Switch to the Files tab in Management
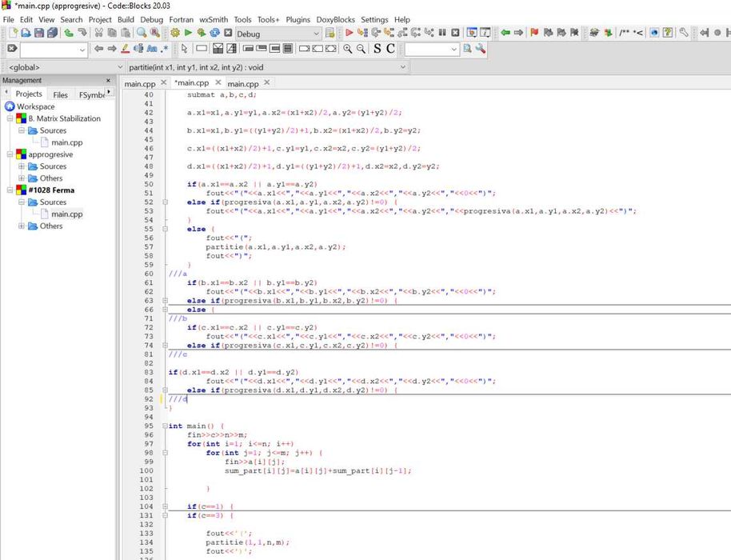The width and height of the screenshot is (731, 560). [x=60, y=94]
